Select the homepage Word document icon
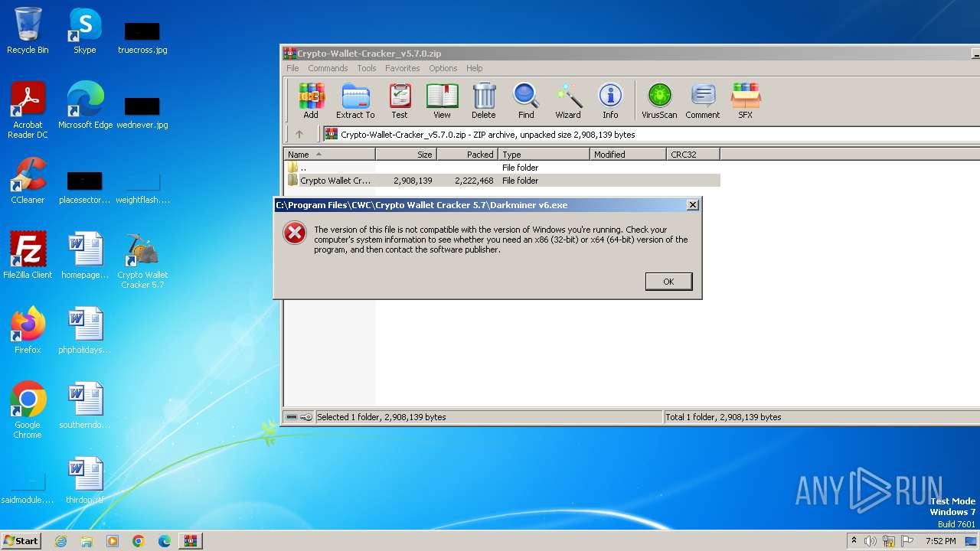980x551 pixels. [85, 256]
